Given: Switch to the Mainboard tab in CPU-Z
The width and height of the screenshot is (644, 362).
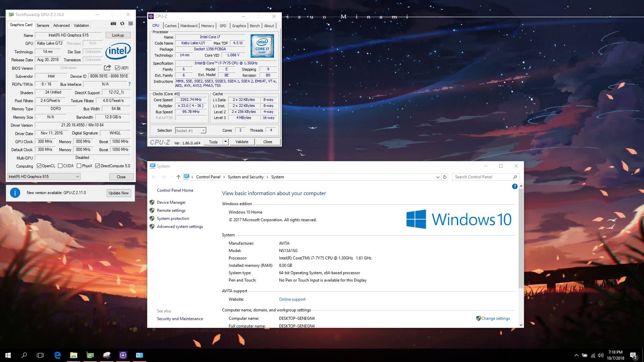Looking at the screenshot, I should coord(189,26).
